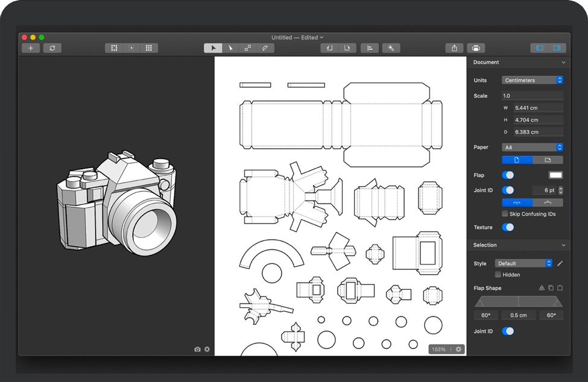The width and height of the screenshot is (588, 382).
Task: Click the pencil icon beside Style
Action: [560, 263]
